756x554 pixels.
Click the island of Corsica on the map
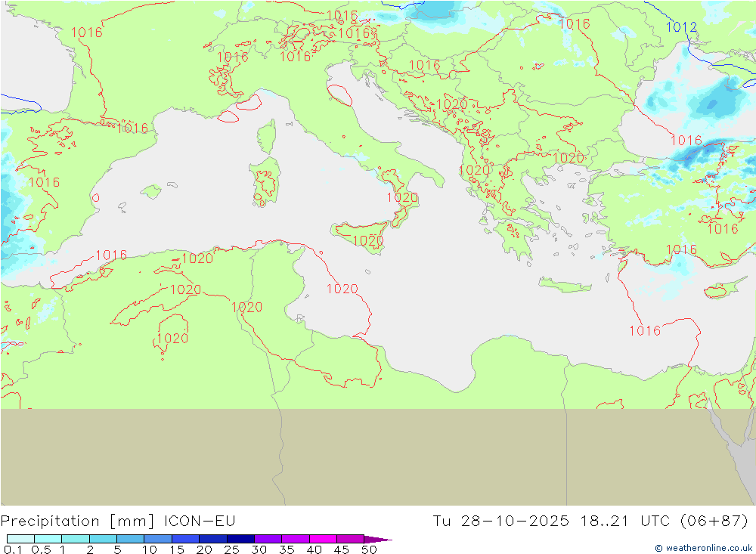pyautogui.click(x=267, y=137)
